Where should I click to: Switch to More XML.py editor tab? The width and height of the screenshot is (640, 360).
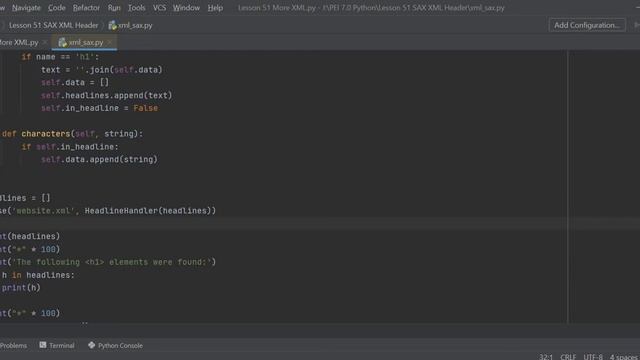(19, 42)
